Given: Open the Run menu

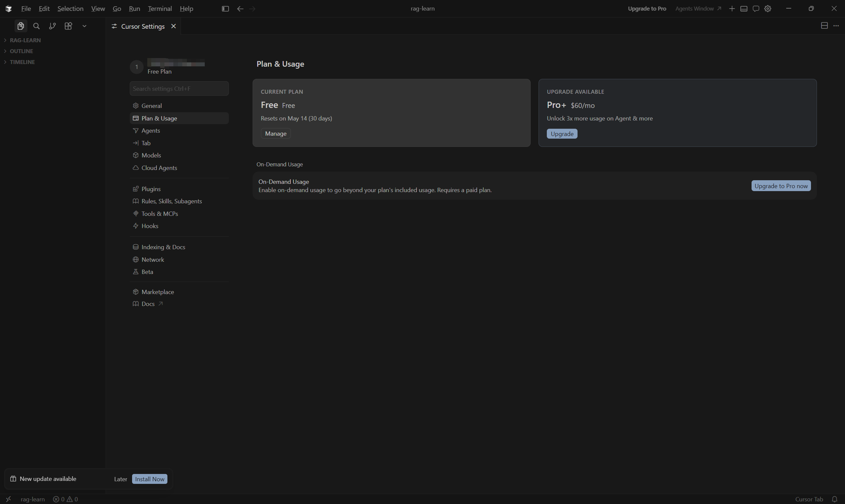Looking at the screenshot, I should (x=134, y=9).
